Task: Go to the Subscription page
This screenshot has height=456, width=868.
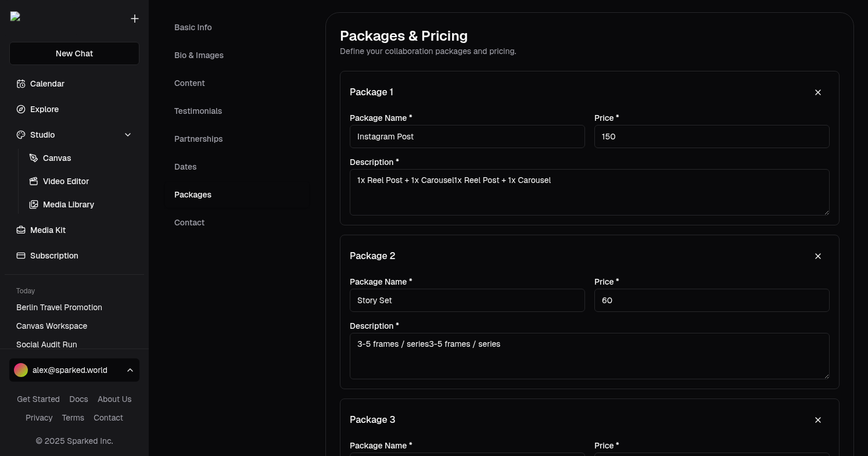Action: 54,256
